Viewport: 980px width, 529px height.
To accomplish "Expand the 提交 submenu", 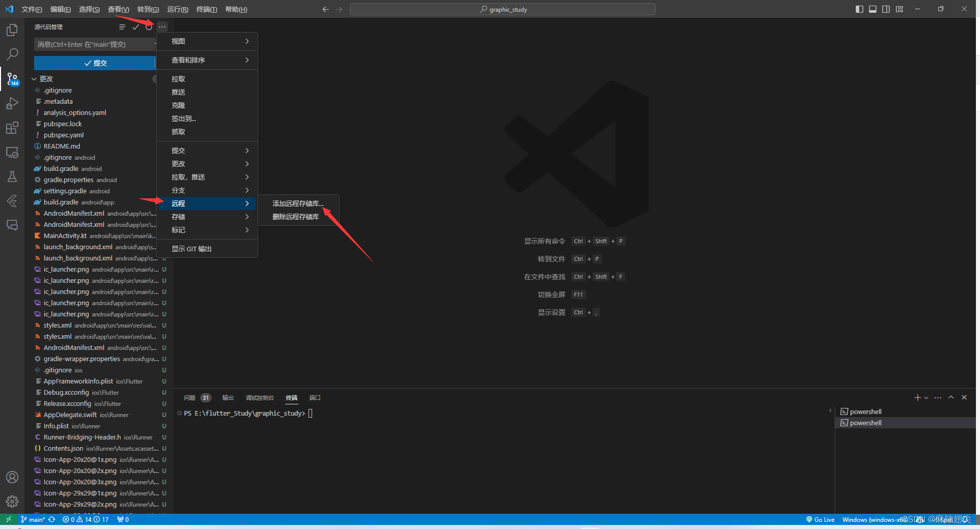I will pyautogui.click(x=207, y=151).
